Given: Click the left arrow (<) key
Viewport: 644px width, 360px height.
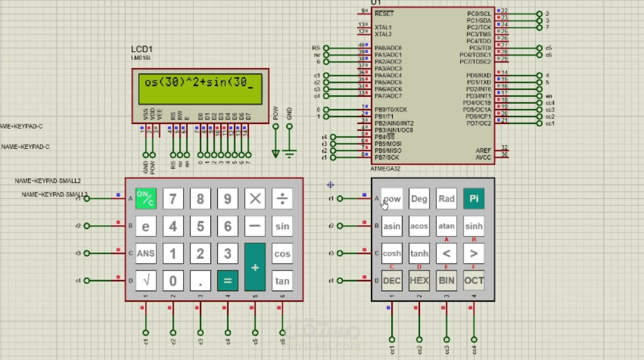Looking at the screenshot, I should click(446, 253).
